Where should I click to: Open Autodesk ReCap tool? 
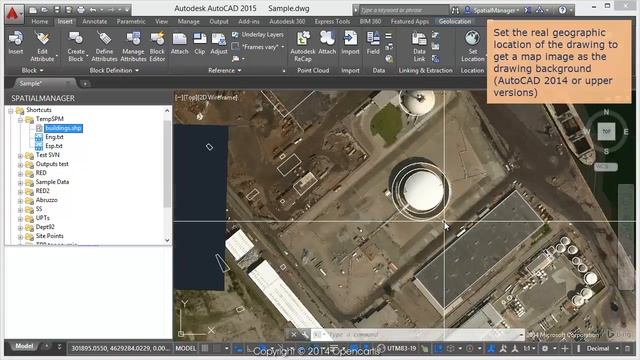(303, 46)
